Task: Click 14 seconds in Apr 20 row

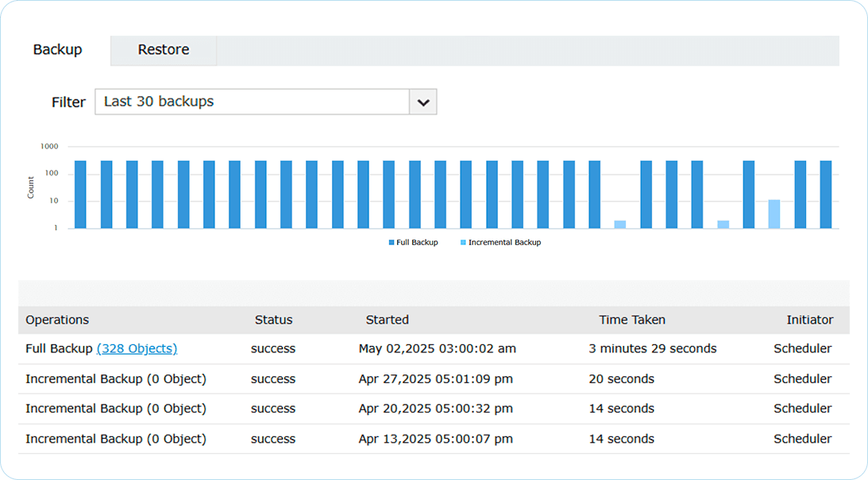Action: tap(621, 409)
